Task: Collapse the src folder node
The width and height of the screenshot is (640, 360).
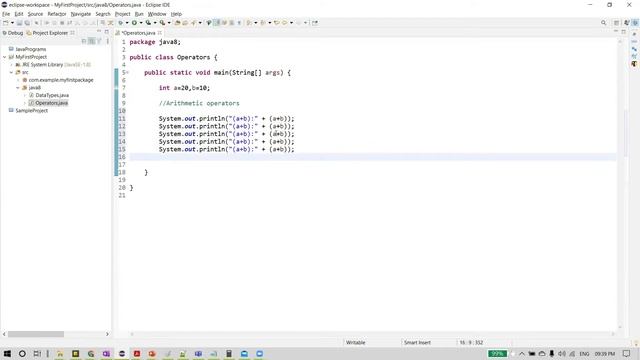Action: (11, 72)
